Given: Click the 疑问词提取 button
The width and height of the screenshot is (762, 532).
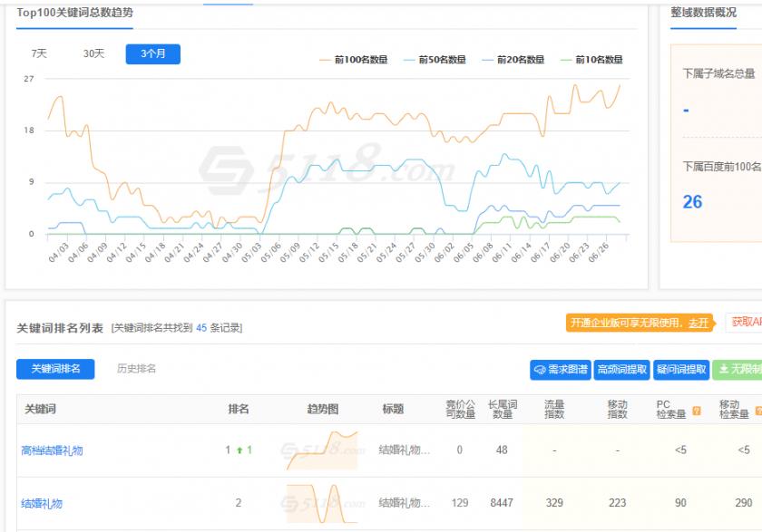Looking at the screenshot, I should 680,370.
